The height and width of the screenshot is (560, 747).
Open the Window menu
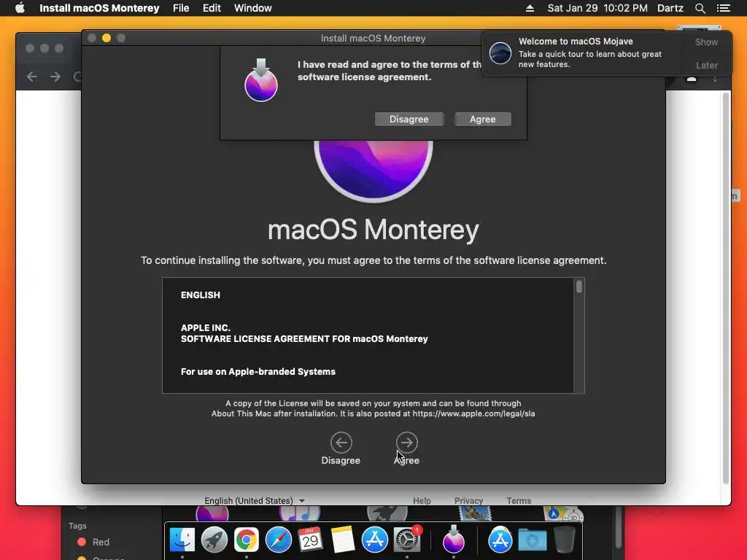tap(253, 8)
